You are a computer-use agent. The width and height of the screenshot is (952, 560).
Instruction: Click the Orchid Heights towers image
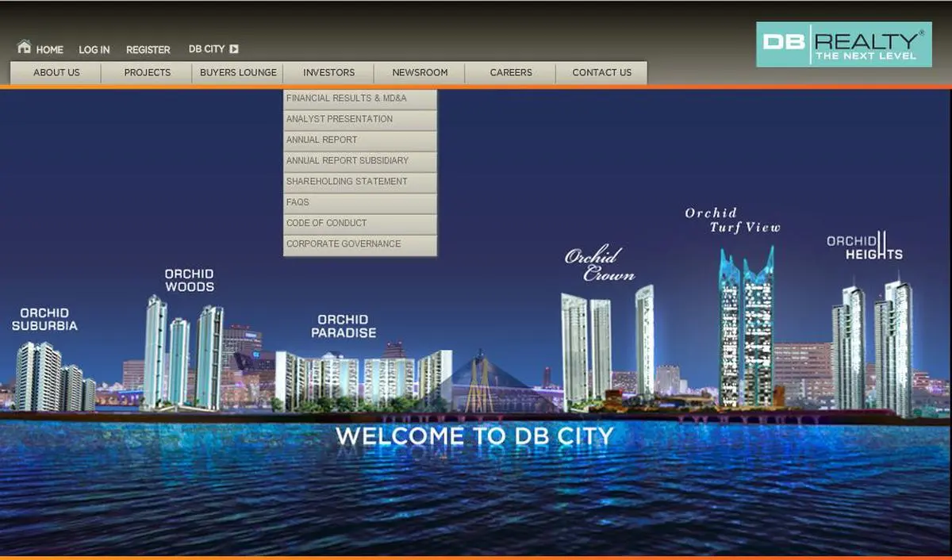click(x=873, y=347)
